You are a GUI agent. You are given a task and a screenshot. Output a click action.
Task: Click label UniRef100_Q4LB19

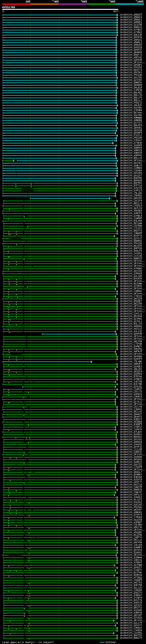131,87
